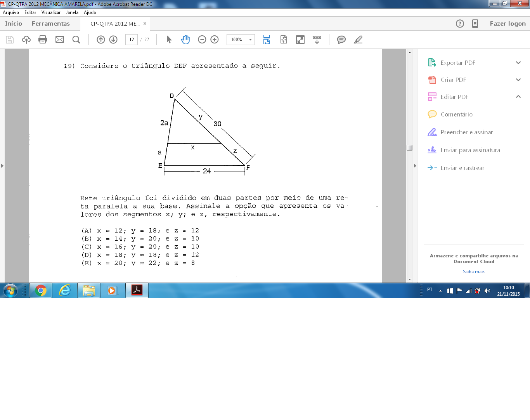Collapse the Editar PDF section
Screen dimensions: 530x420
click(x=518, y=97)
